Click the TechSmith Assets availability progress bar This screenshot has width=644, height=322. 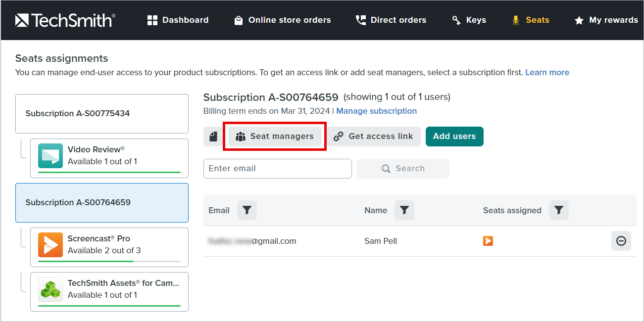pos(109,306)
